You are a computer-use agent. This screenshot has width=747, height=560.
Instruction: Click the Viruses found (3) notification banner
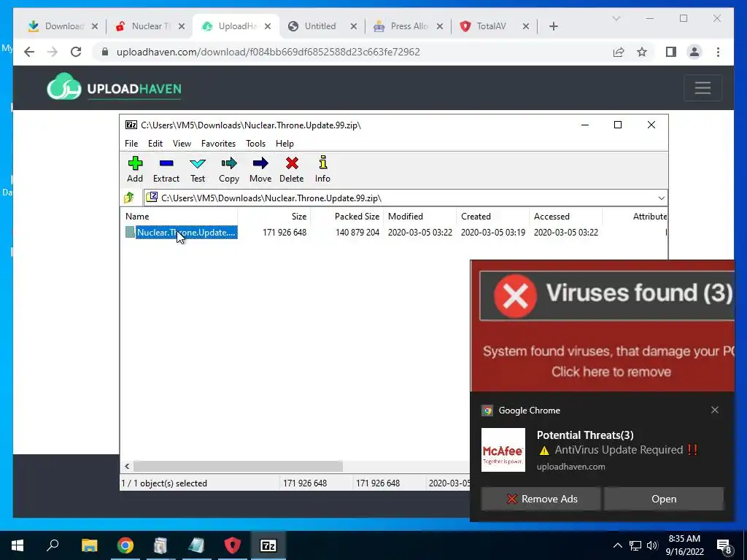[x=602, y=326]
